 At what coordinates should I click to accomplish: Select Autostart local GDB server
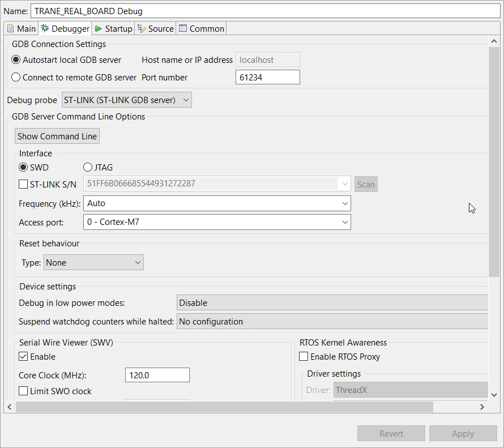coord(66,60)
